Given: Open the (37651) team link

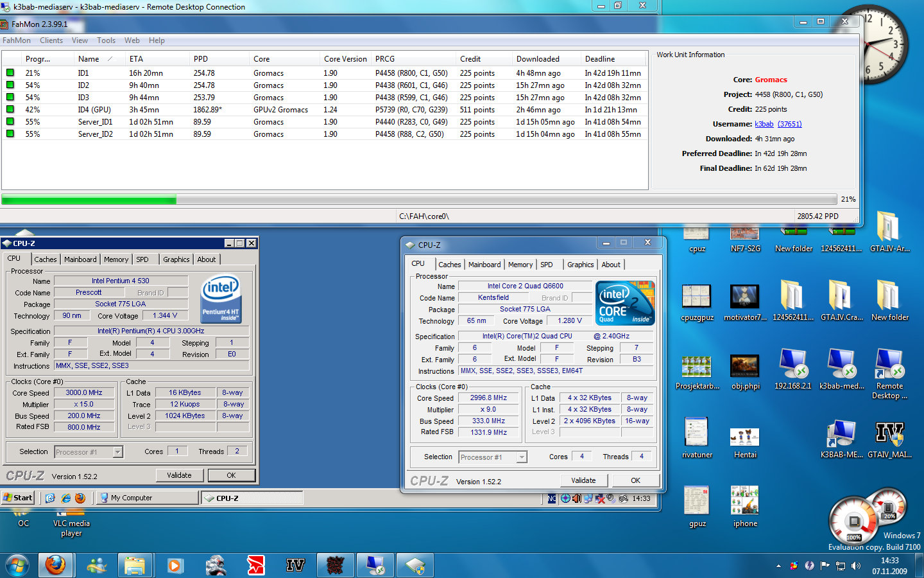Looking at the screenshot, I should click(x=789, y=124).
